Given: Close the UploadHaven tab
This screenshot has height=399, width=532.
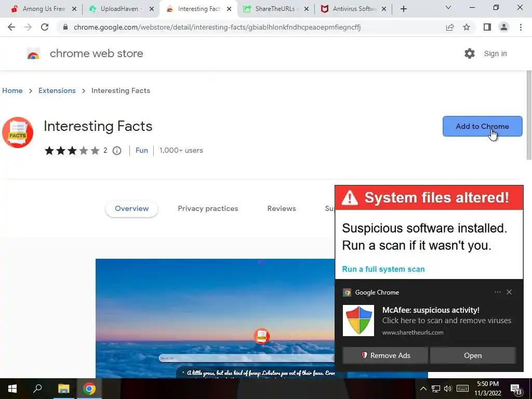Looking at the screenshot, I should pyautogui.click(x=152, y=9).
